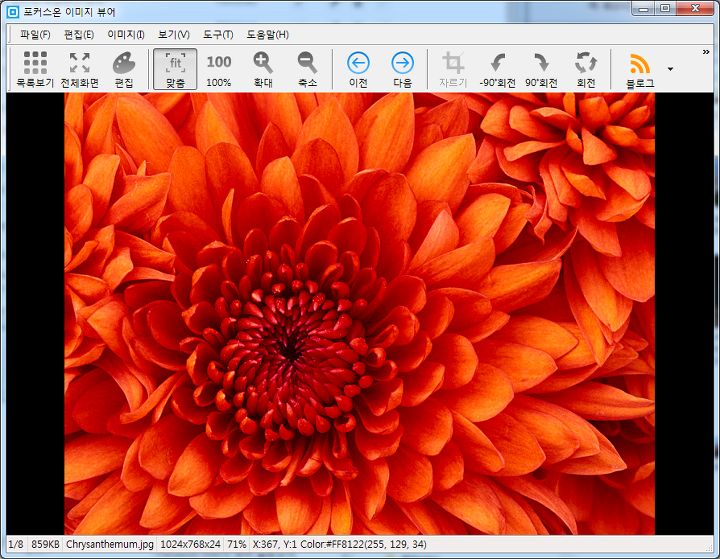Open the 도구(T) menu
Image resolution: width=720 pixels, height=559 pixels.
pyautogui.click(x=218, y=34)
